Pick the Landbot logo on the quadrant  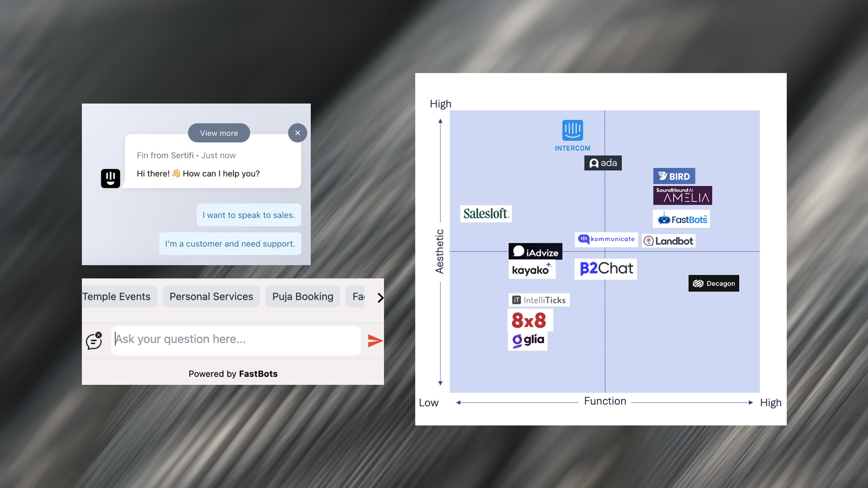[669, 241]
